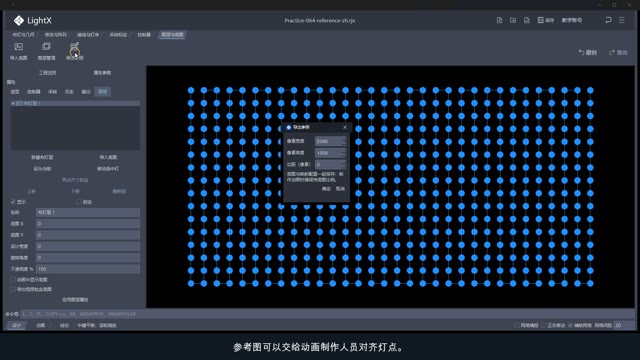
Task: Click the open project folder icon
Action: coord(513,20)
